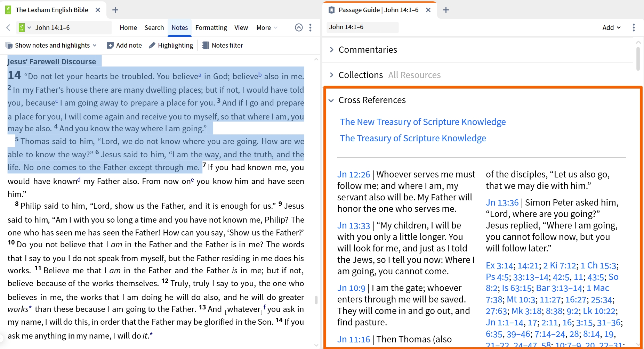Open the Highlighting tool
The width and height of the screenshot is (644, 349).
pyautogui.click(x=171, y=45)
